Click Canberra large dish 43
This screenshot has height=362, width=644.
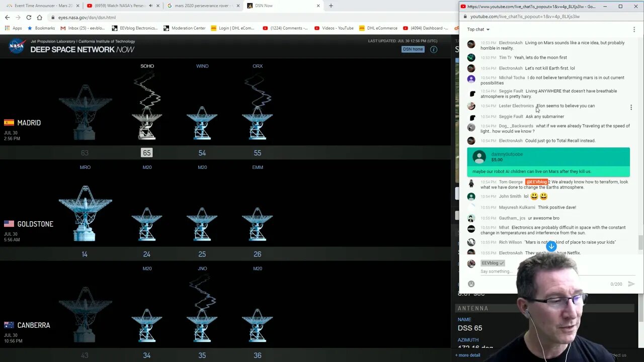tap(85, 315)
